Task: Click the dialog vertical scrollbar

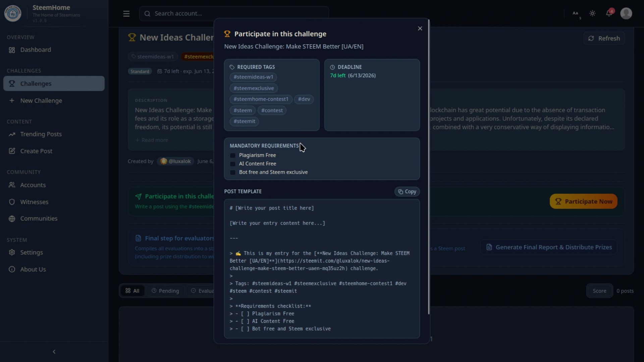Action: click(429, 167)
